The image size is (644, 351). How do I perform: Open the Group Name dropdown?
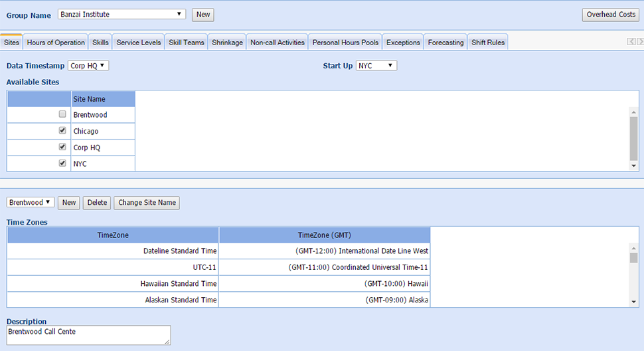click(122, 14)
